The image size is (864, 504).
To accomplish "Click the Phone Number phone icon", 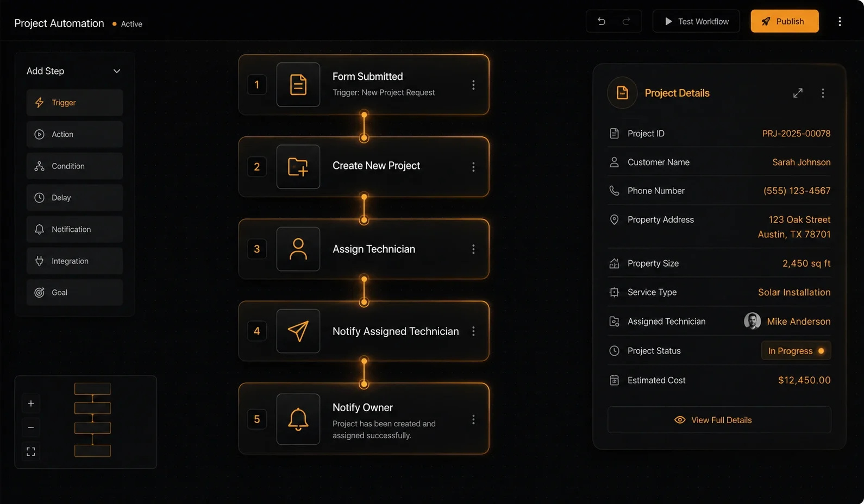I will [x=614, y=191].
